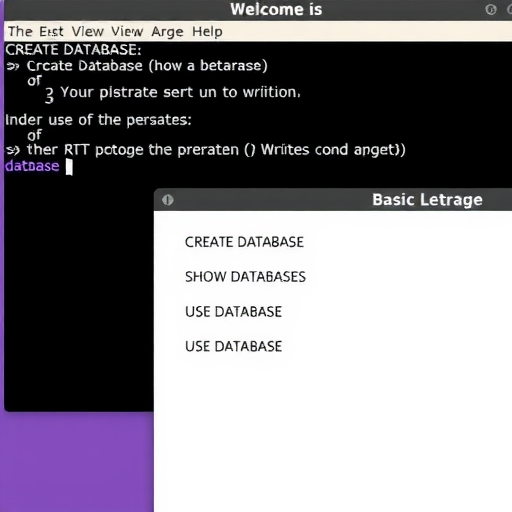Click the purple 'database' prompt text in the terminal
512x512 pixels.
pyautogui.click(x=32, y=166)
